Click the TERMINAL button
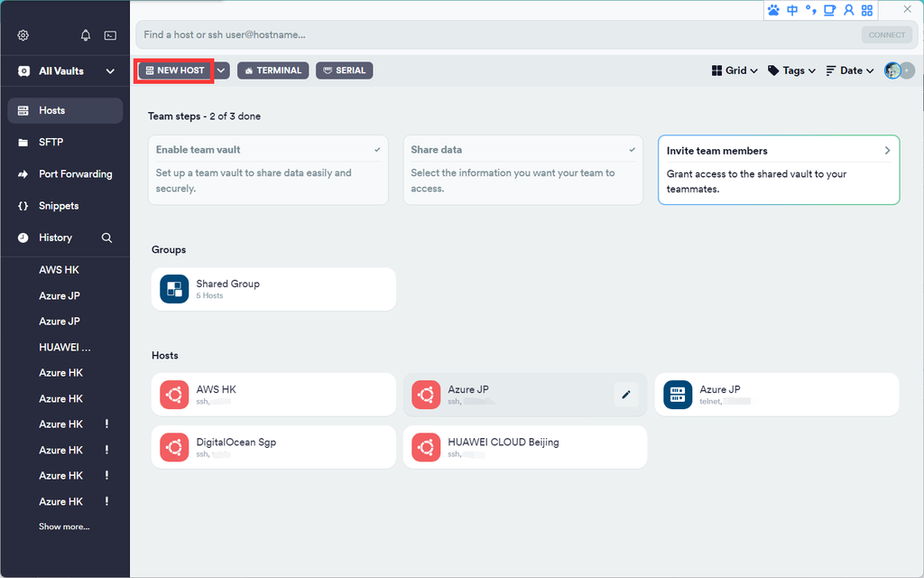 tap(273, 70)
